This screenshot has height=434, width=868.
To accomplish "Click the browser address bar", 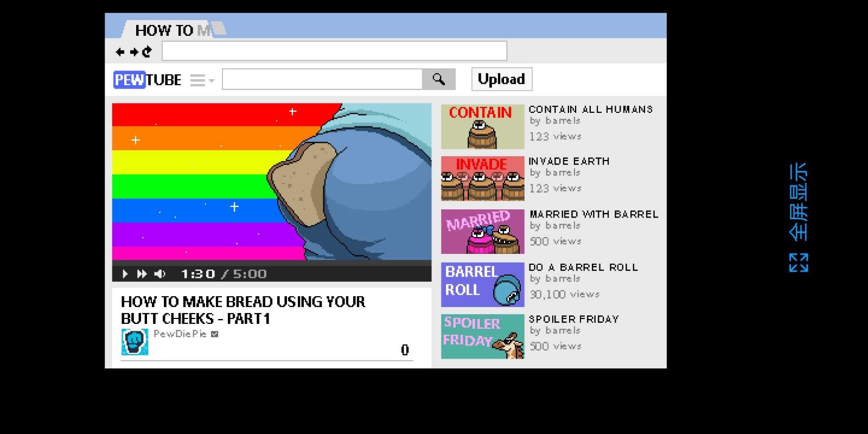I will coord(334,51).
